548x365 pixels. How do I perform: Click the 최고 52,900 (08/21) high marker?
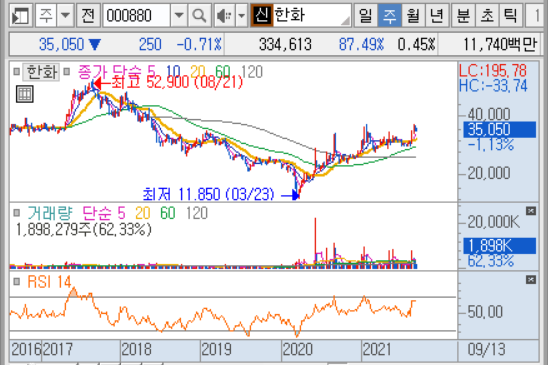tap(168, 83)
